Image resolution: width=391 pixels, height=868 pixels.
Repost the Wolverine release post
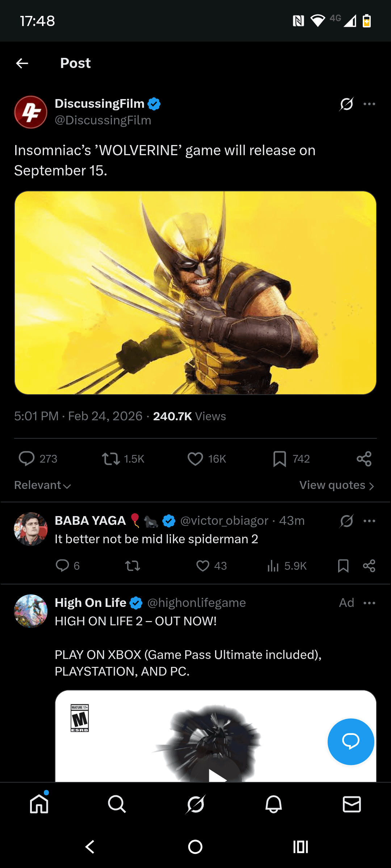[x=111, y=459]
